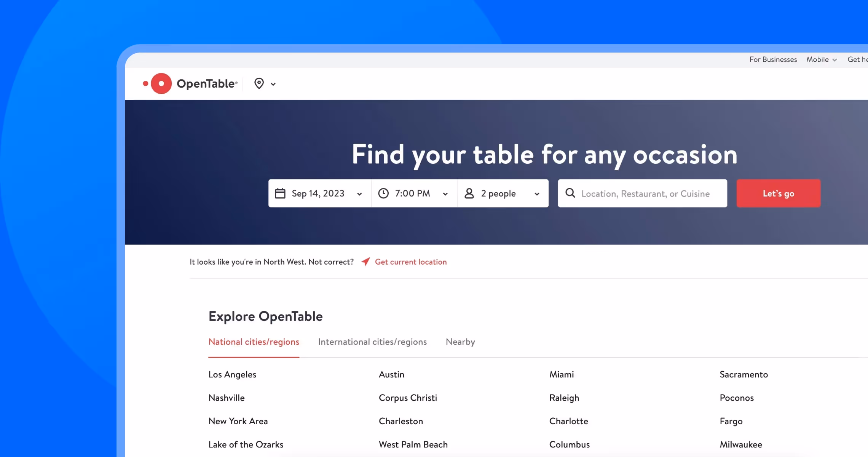The width and height of the screenshot is (868, 457).
Task: Expand the 7:00 PM time selector
Action: pyautogui.click(x=445, y=194)
